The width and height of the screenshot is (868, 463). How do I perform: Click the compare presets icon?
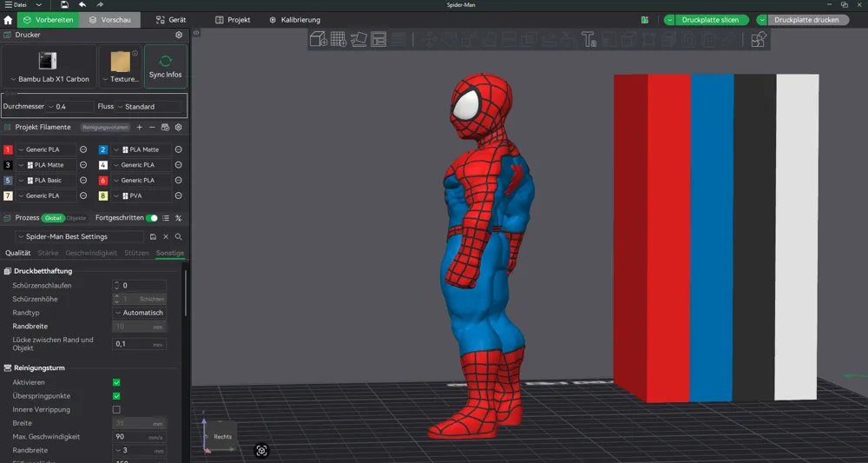pyautogui.click(x=178, y=218)
